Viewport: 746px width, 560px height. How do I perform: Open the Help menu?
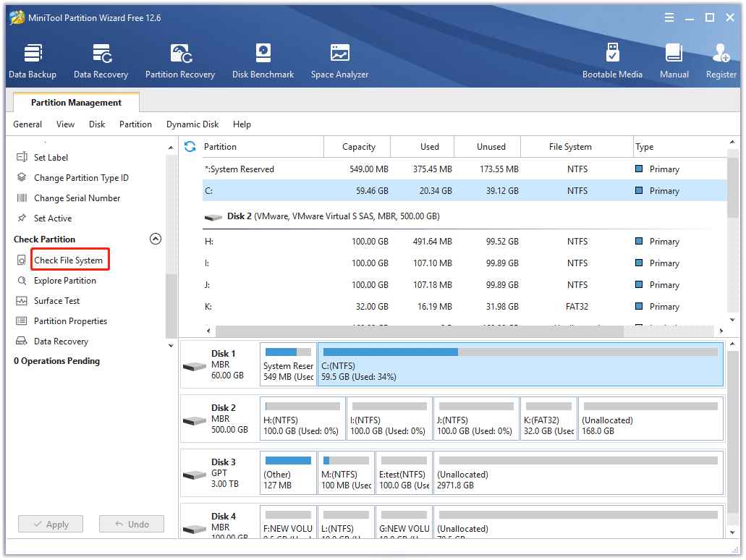coord(242,124)
